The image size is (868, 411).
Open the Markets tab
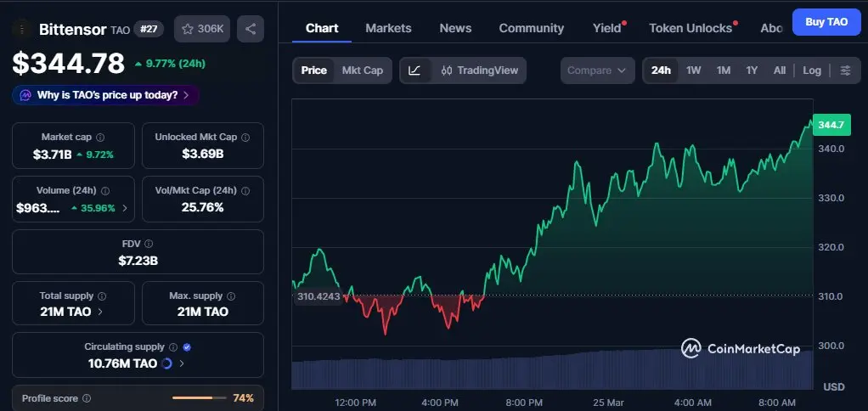[x=388, y=28]
